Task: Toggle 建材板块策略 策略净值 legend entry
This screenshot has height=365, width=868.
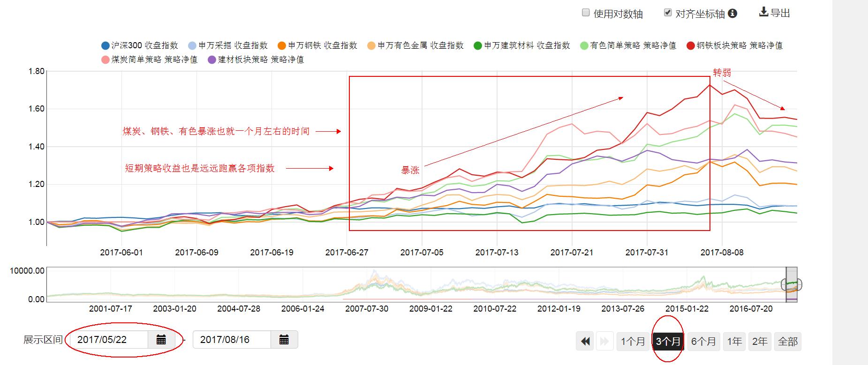Action: pyautogui.click(x=256, y=60)
